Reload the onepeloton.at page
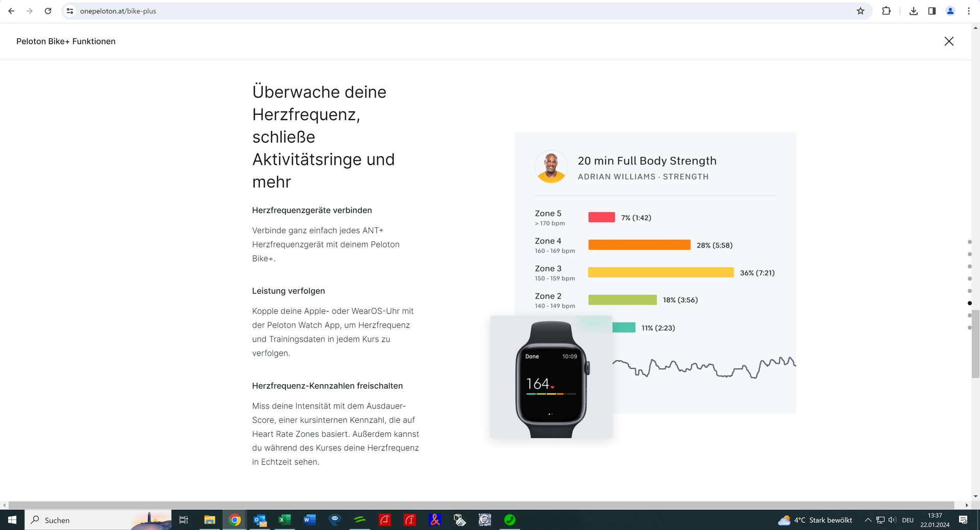Screen dimensions: 980x530 [x=48, y=11]
